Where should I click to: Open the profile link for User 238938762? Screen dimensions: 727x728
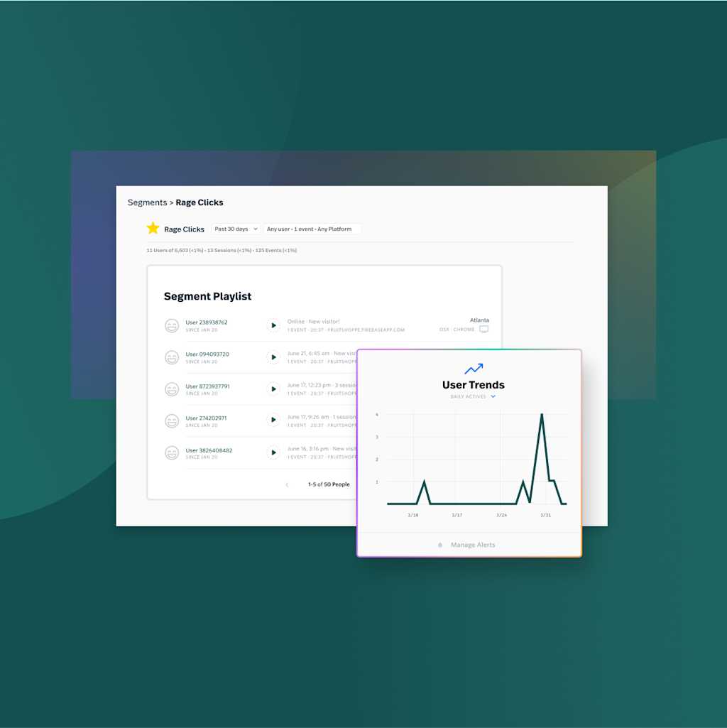click(207, 321)
